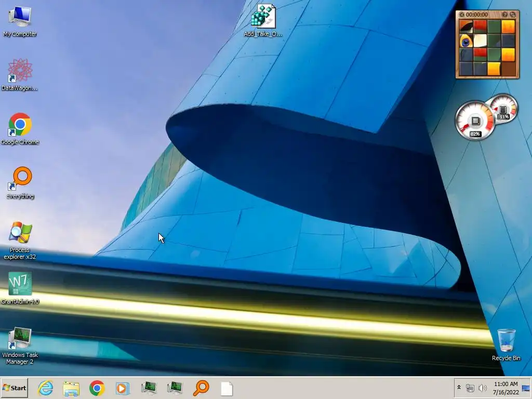The height and width of the screenshot is (399, 532).
Task: Slide the toucan eye puzzle tile
Action: coord(466,41)
